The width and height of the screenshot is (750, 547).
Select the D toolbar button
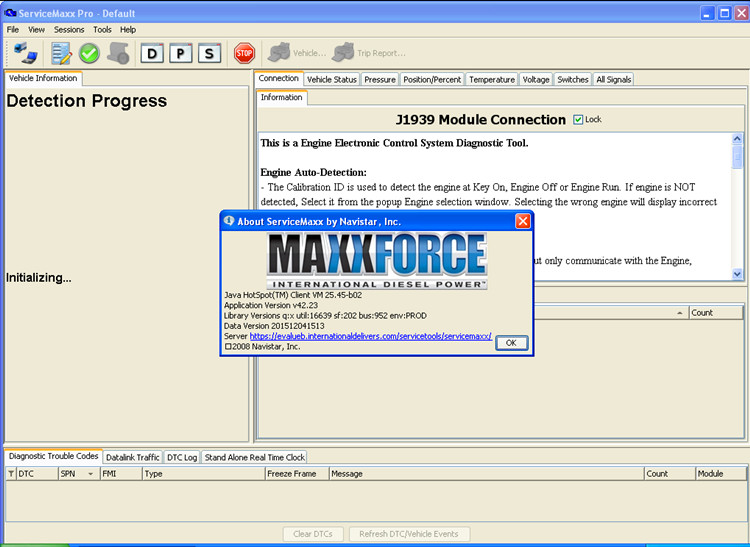coord(152,54)
